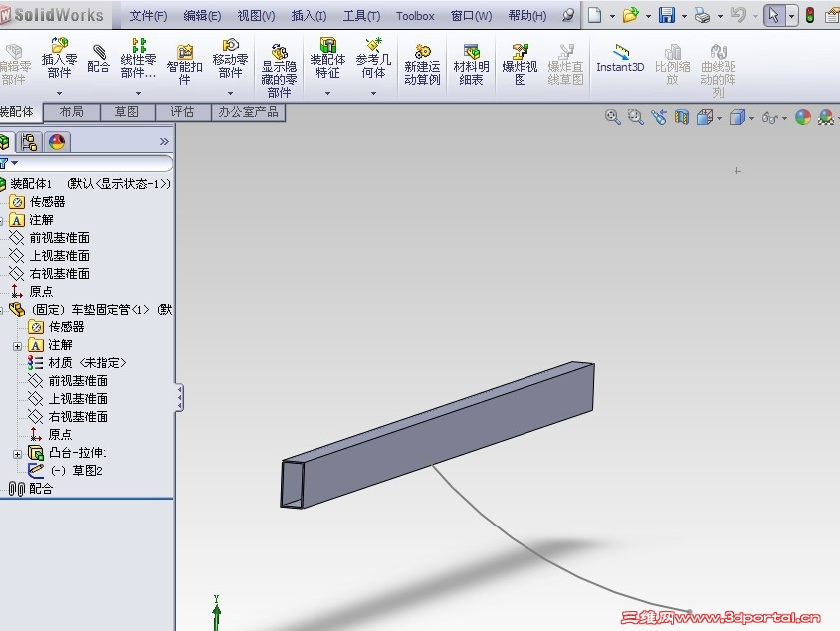Expand the 凸台-拉伸1 feature node

17,454
